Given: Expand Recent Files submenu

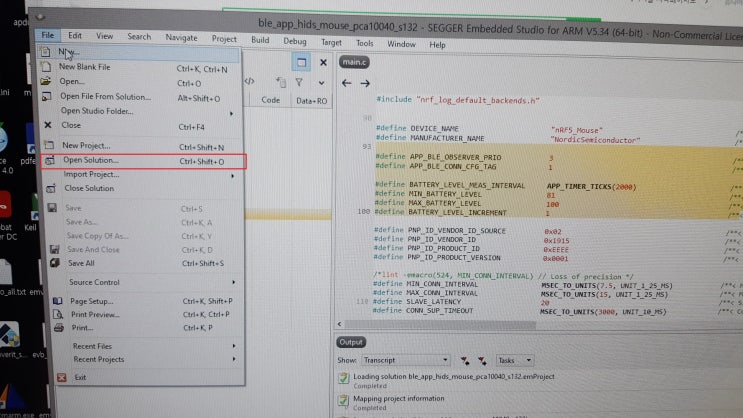Looking at the screenshot, I should coord(149,346).
